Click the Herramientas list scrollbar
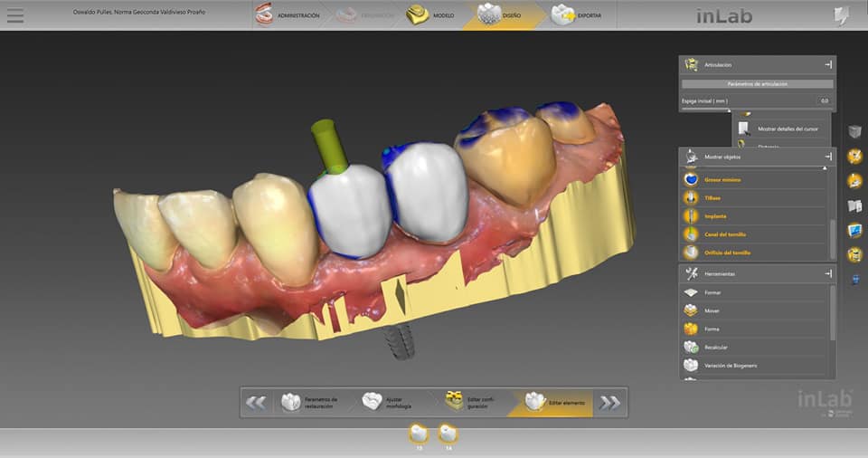Screen dimensions: 868x458 (x=832, y=313)
